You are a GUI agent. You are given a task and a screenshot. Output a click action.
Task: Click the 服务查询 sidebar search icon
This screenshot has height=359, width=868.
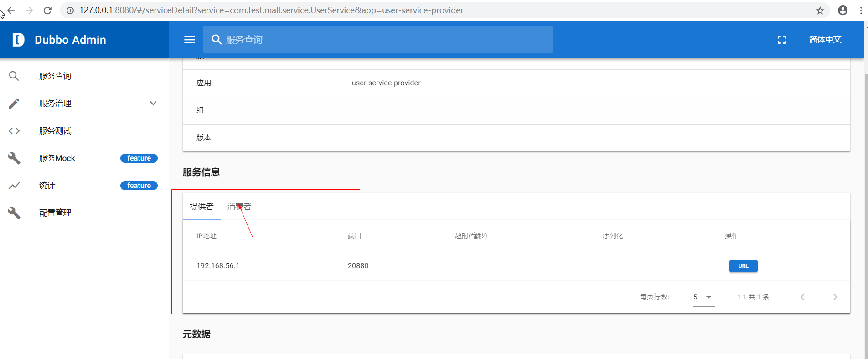(14, 76)
